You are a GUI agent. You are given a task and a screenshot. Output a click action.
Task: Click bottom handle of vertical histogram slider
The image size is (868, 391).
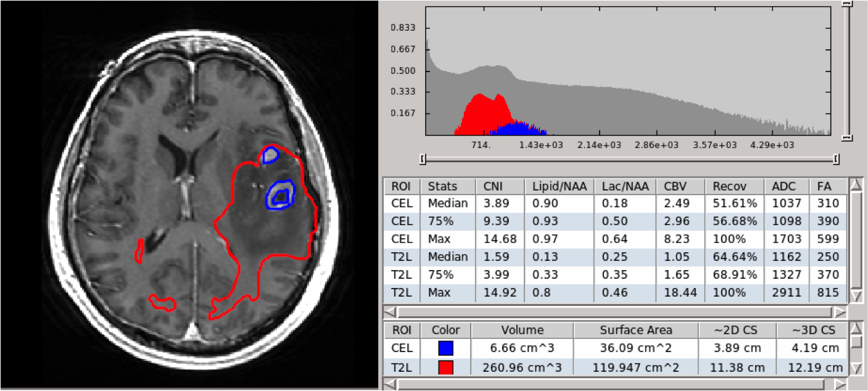coord(847,138)
